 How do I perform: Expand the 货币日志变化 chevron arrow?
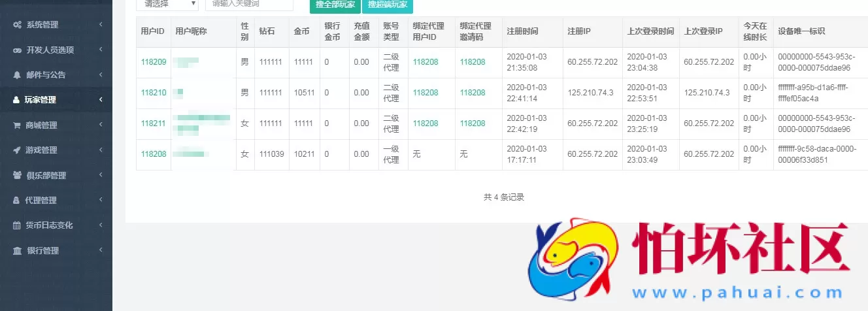coord(101,225)
